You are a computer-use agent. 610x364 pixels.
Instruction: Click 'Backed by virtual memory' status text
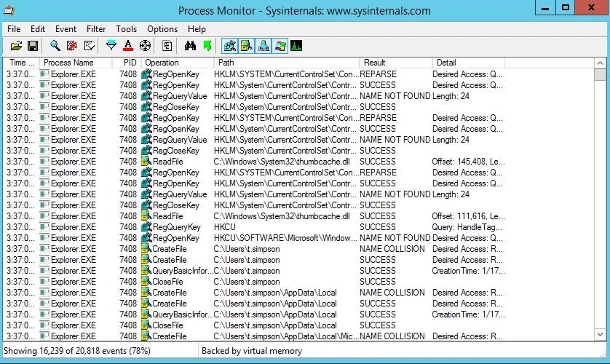[x=252, y=351]
